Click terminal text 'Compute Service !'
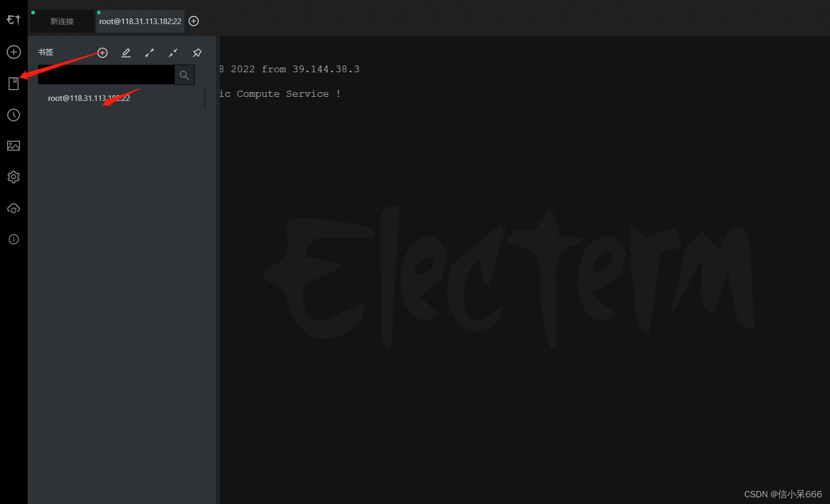Screen dimensions: 830x504 pos(288,94)
